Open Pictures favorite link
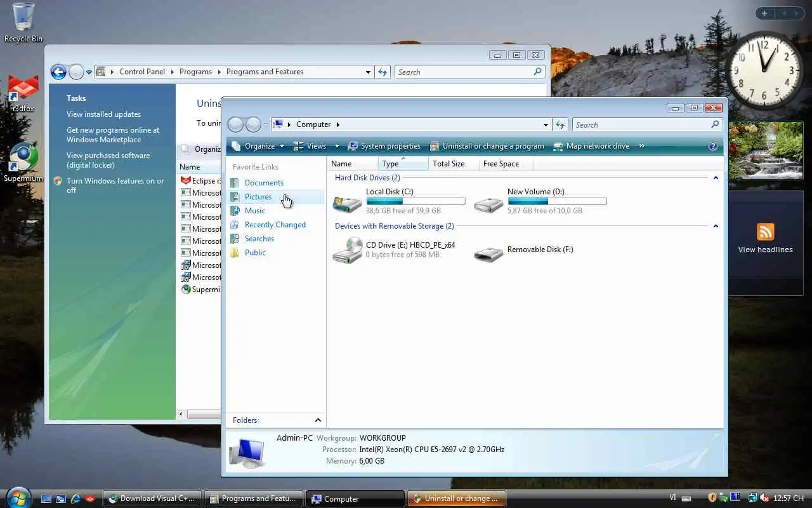 258,197
